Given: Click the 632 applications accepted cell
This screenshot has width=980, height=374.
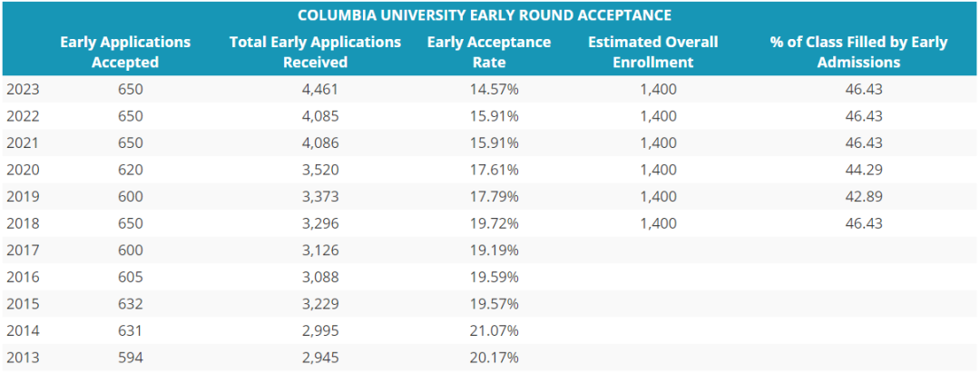Looking at the screenshot, I should (x=131, y=303).
